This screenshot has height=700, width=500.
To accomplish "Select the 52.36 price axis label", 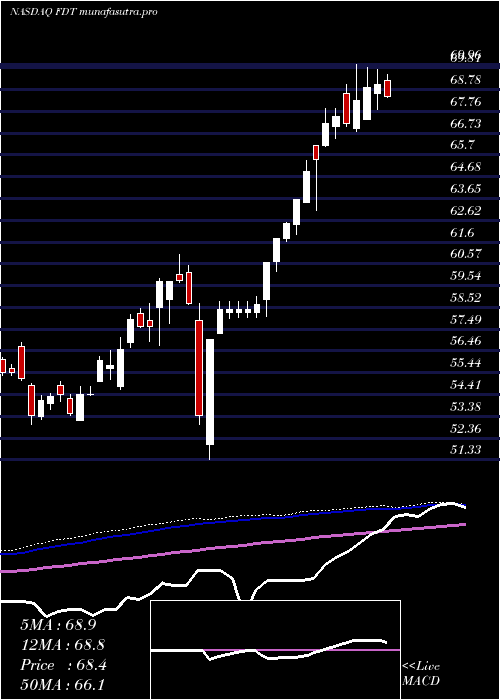I will coord(466,429).
